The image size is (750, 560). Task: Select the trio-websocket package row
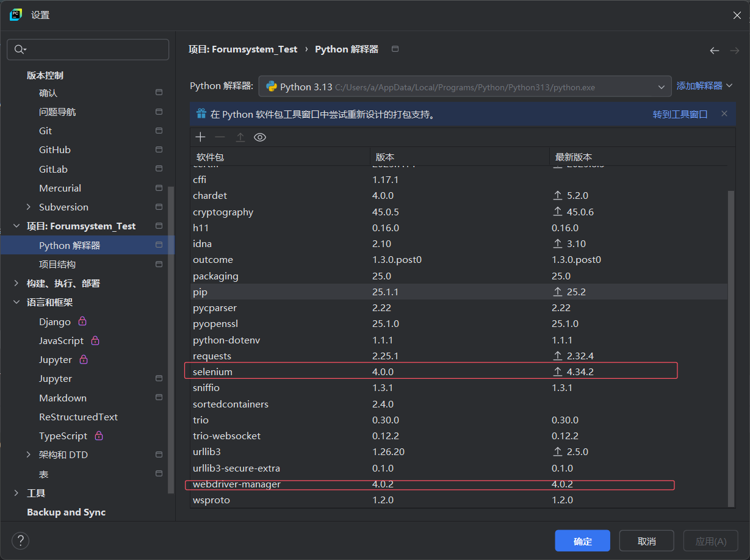(x=458, y=436)
